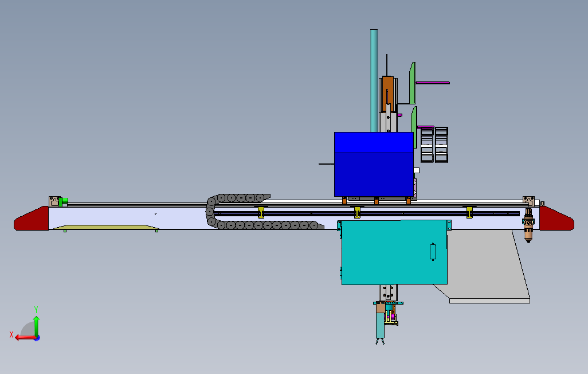Select the olive plate on left beam
The height and width of the screenshot is (374, 588).
[106, 227]
